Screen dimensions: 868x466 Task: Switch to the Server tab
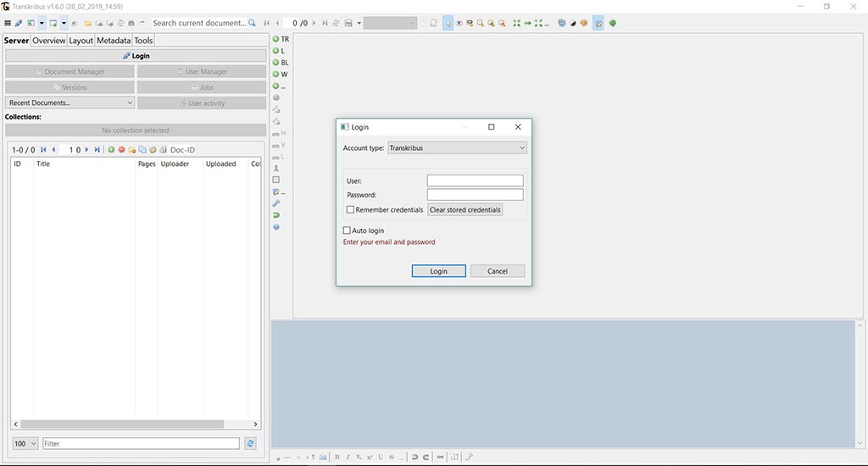coord(16,41)
